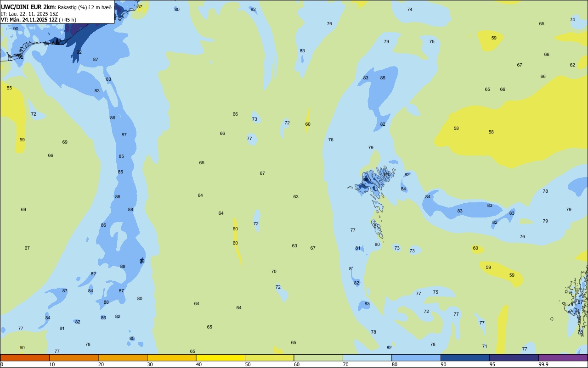Click the initial time line 'IT: Lau. 22. 11. 2025 15Z'
This screenshot has height=368, width=588.
point(29,13)
